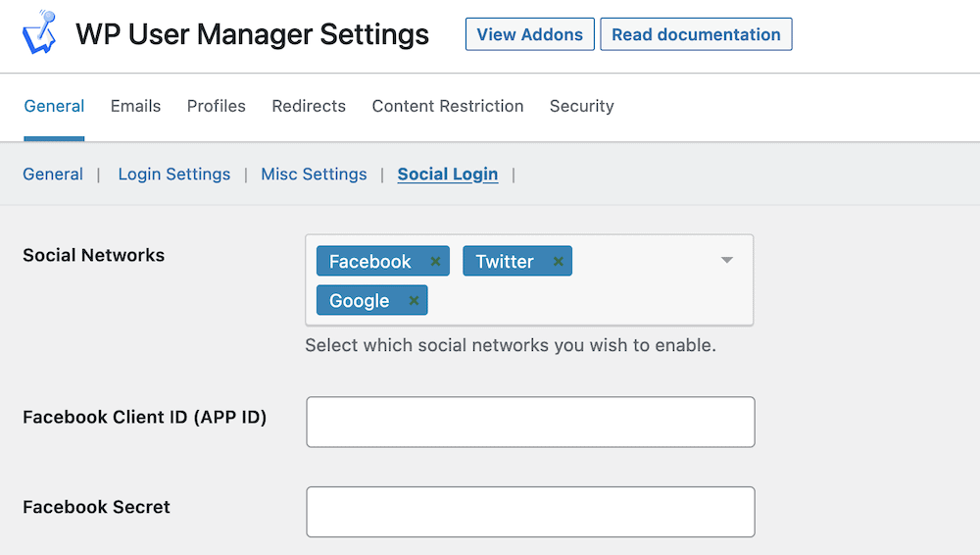Viewport: 980px width, 555px height.
Task: Select the General main tab
Action: [x=54, y=106]
